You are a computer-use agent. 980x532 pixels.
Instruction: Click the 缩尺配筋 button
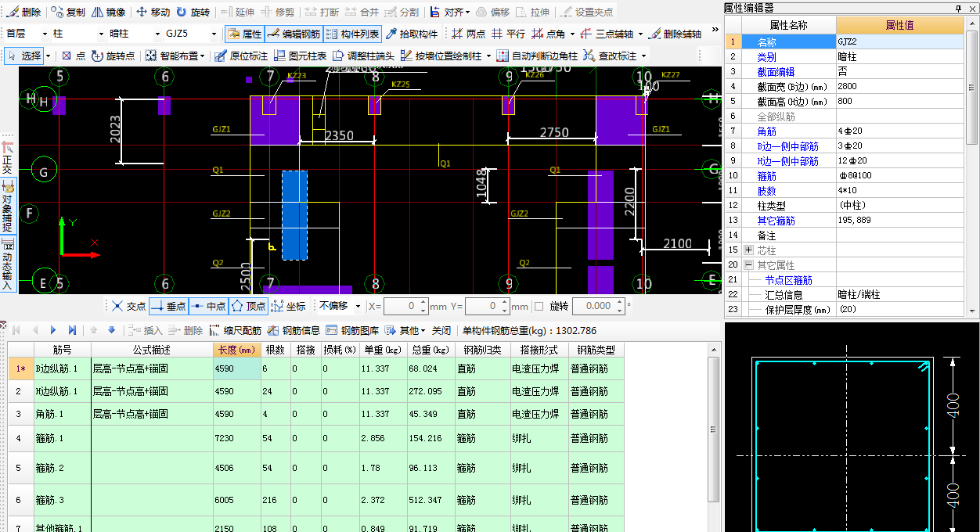[235, 330]
